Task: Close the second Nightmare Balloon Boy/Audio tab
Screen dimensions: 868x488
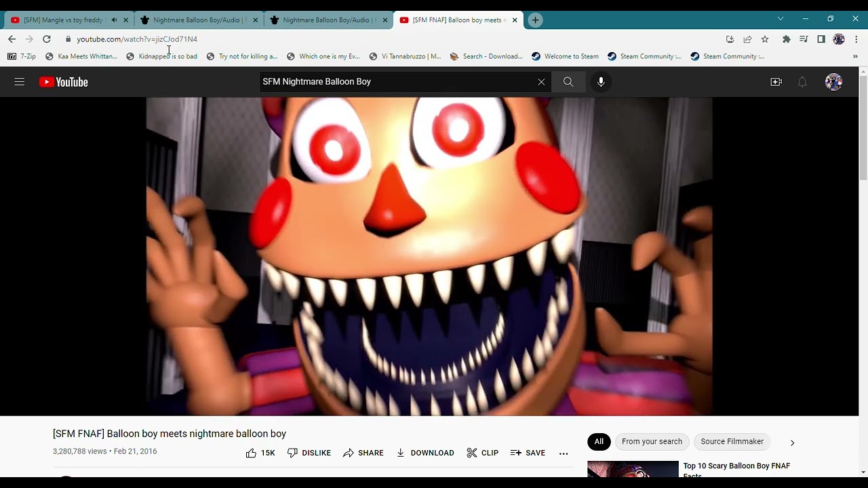Action: point(385,20)
